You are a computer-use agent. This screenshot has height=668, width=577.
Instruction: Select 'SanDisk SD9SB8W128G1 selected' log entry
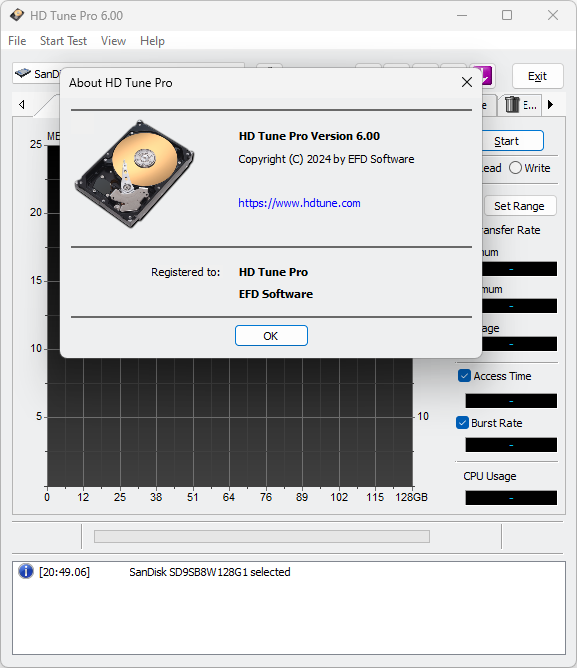click(x=210, y=572)
